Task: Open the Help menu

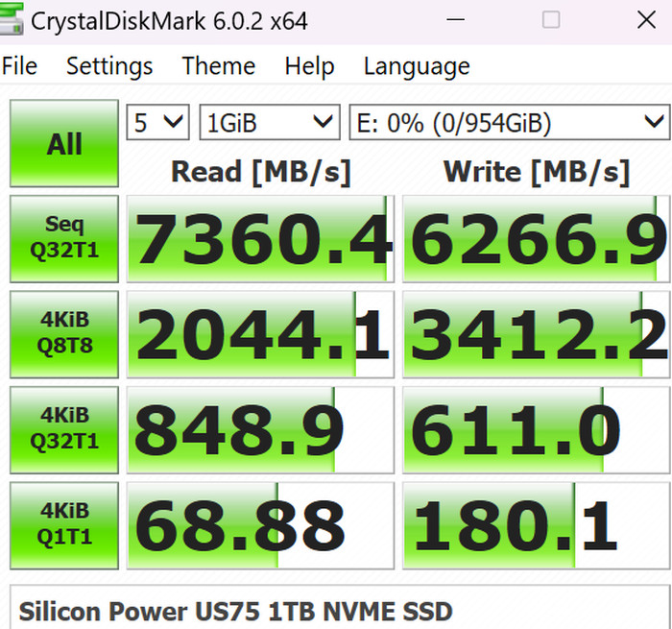Action: [309, 66]
